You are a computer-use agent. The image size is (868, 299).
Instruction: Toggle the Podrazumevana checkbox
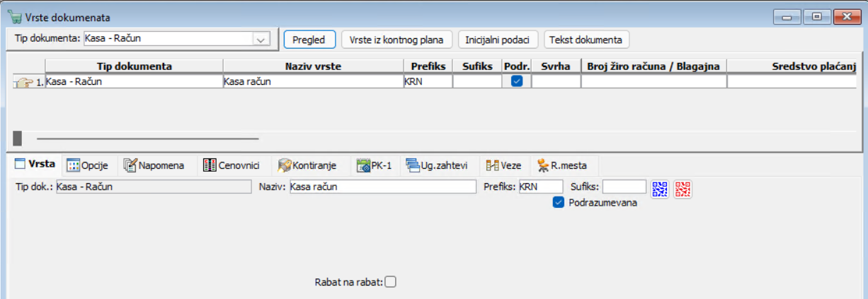(x=559, y=203)
